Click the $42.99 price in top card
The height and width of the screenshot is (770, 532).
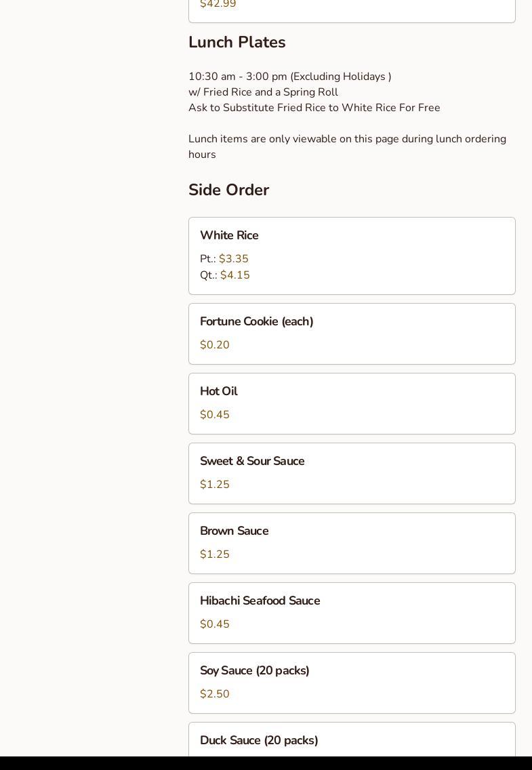pyautogui.click(x=218, y=5)
